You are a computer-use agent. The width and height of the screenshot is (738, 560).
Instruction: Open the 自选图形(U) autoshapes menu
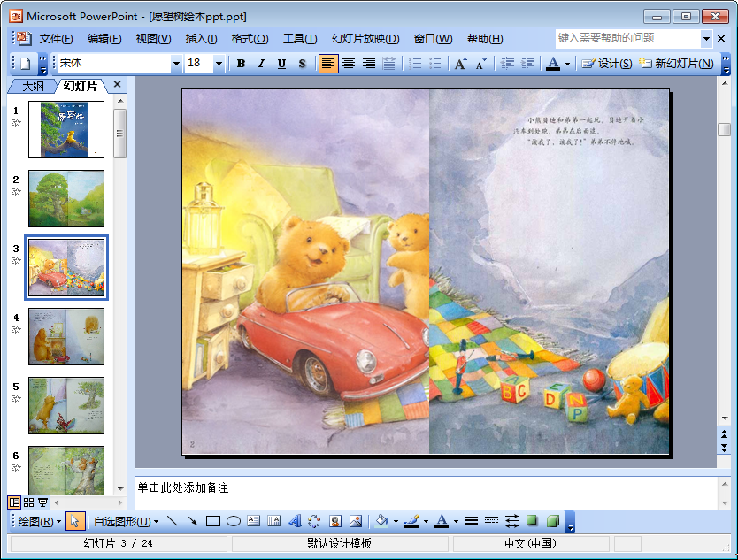(x=126, y=521)
